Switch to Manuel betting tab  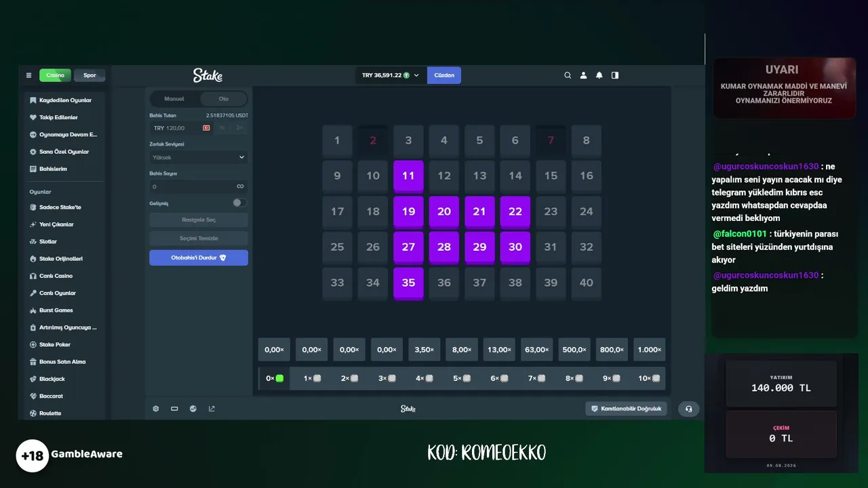174,99
